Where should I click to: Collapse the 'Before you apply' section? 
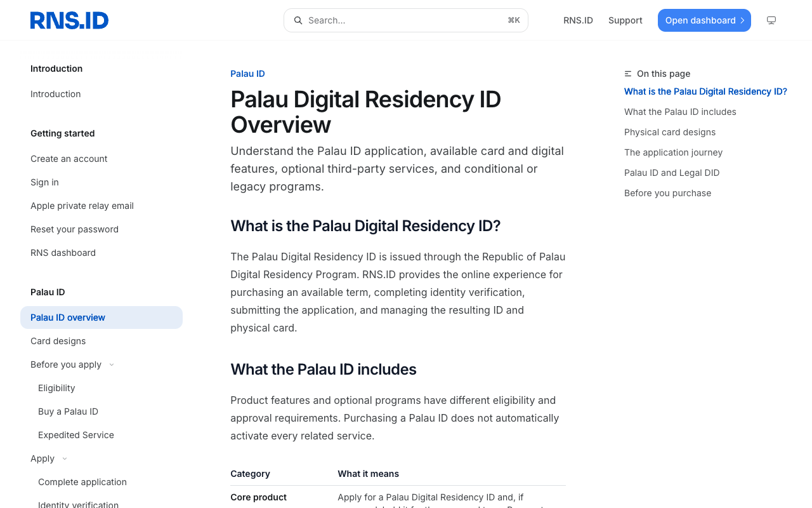pyautogui.click(x=112, y=364)
